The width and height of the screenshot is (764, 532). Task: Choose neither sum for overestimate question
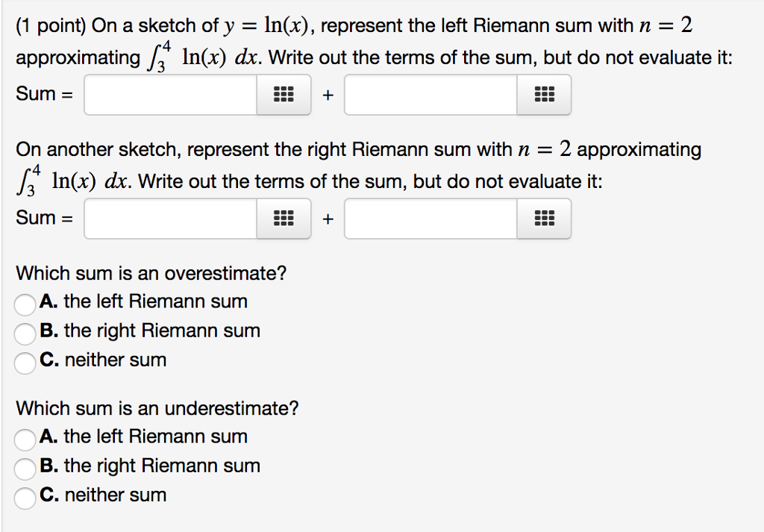[x=25, y=363]
